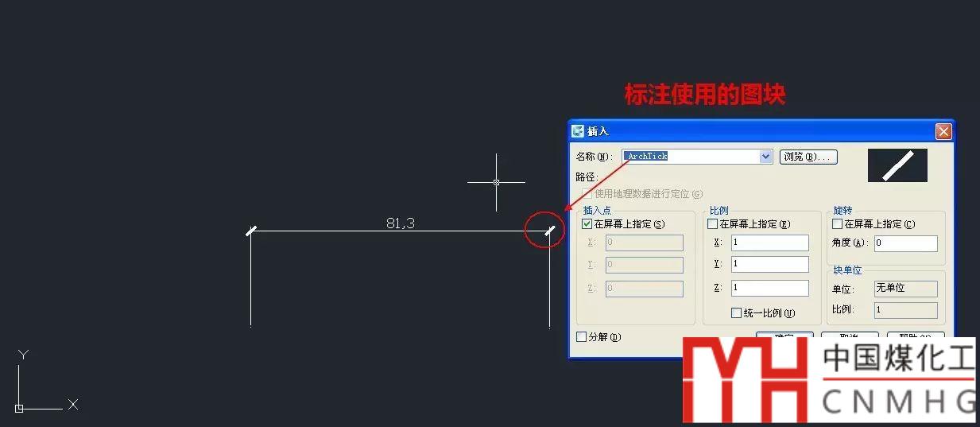
Task: Enable scale specify on-screen checkbox
Action: coord(713,224)
